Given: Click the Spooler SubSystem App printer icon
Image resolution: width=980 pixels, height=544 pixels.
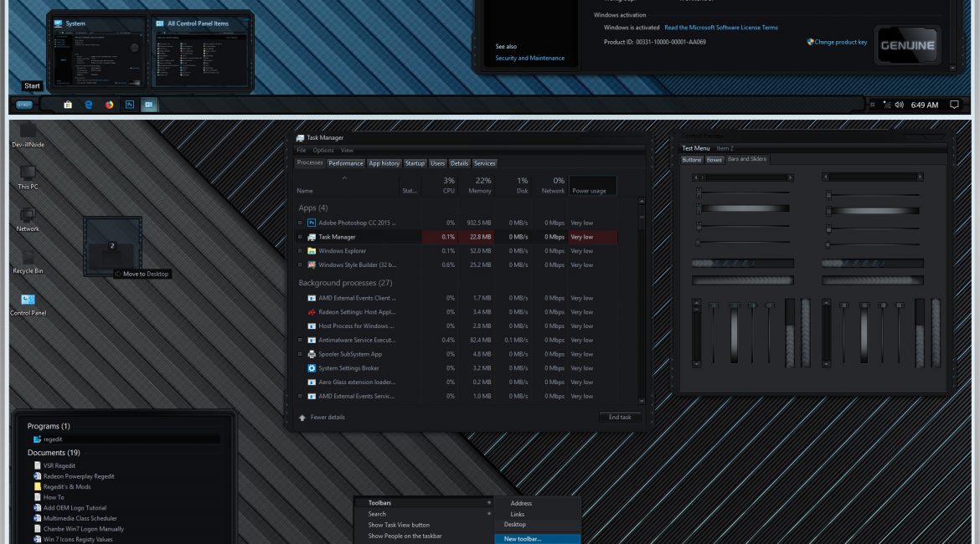Looking at the screenshot, I should pos(312,354).
